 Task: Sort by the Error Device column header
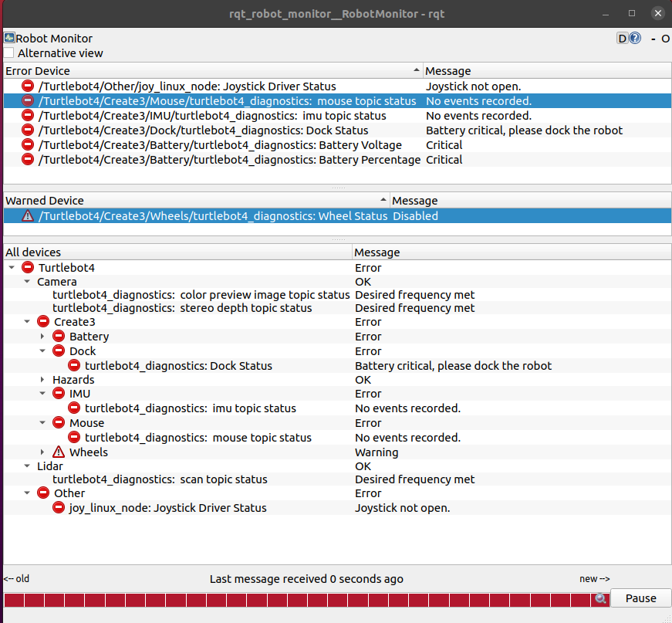click(213, 70)
